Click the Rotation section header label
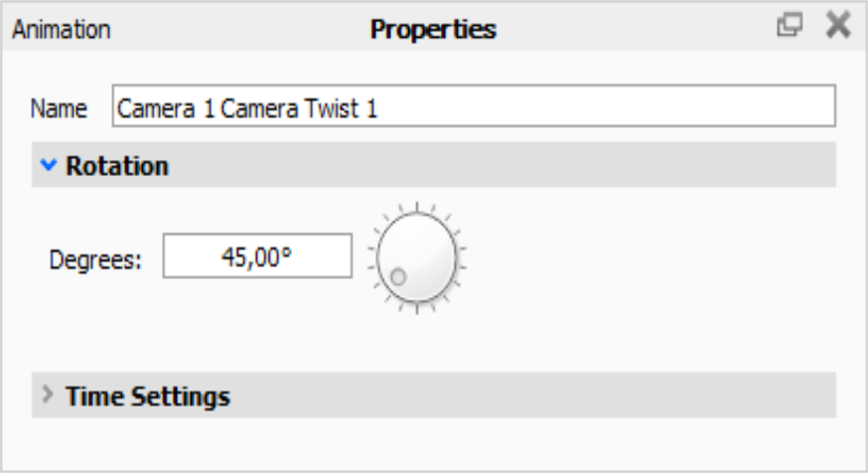The image size is (868, 473). point(117,166)
